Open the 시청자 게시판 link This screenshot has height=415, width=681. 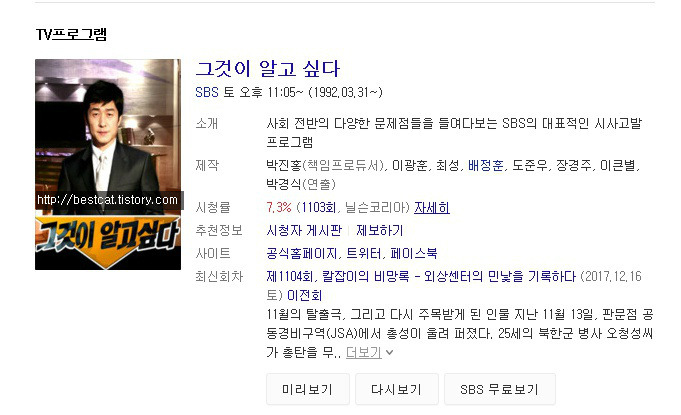coord(304,231)
